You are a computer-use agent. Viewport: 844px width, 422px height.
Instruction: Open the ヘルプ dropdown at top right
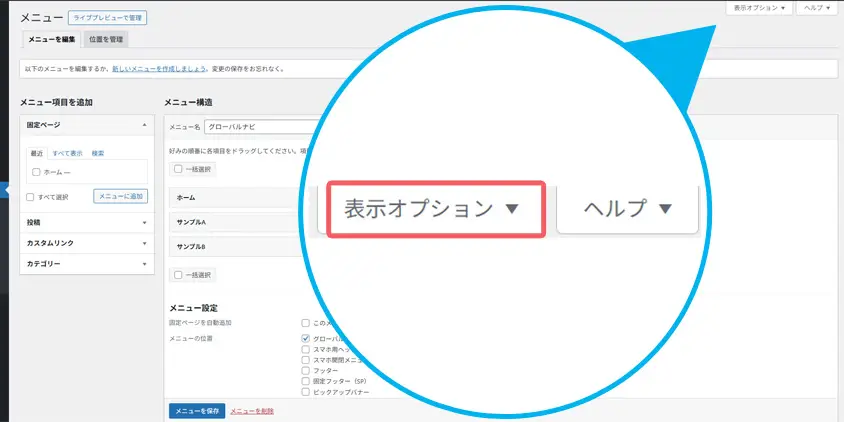tap(817, 8)
